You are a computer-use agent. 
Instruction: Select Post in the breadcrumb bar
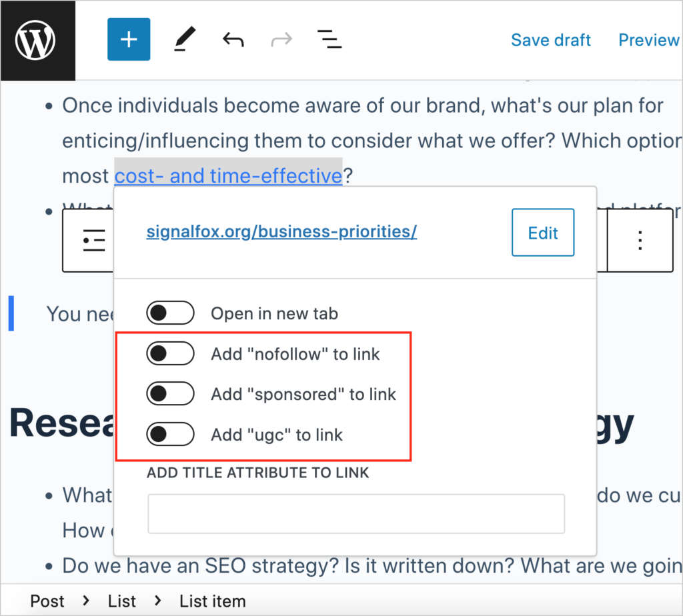pyautogui.click(x=47, y=601)
